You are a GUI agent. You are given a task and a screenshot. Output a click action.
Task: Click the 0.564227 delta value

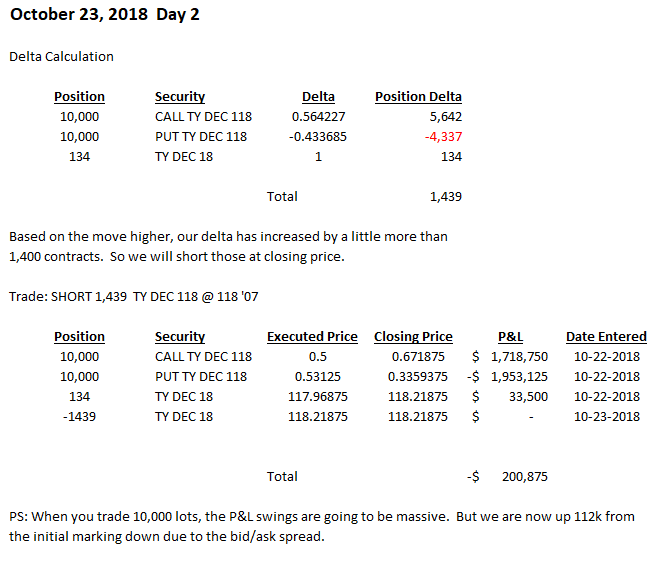coord(318,117)
